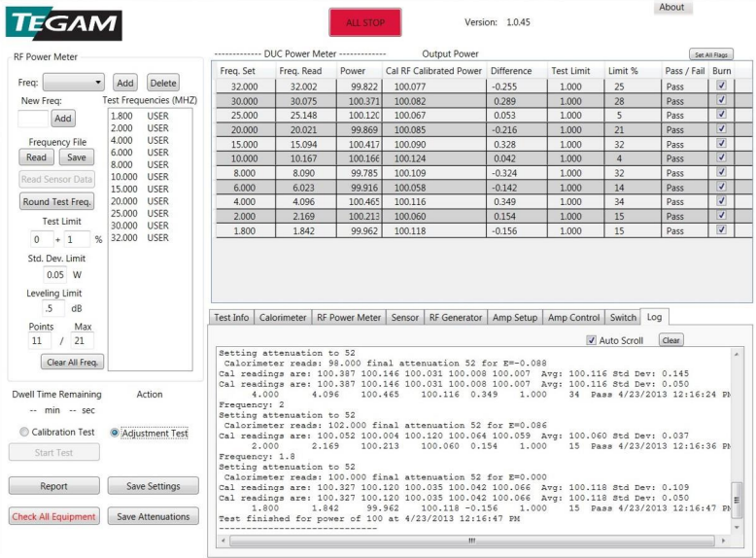Click Save under Frequency File

[77, 157]
